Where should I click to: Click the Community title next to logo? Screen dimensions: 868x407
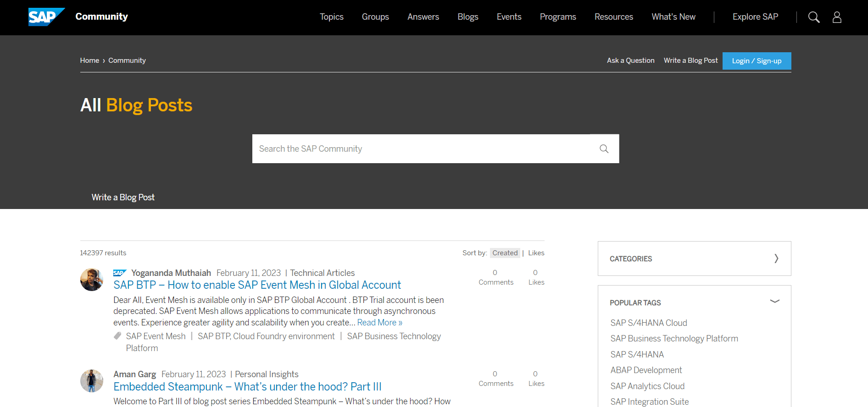pos(101,16)
